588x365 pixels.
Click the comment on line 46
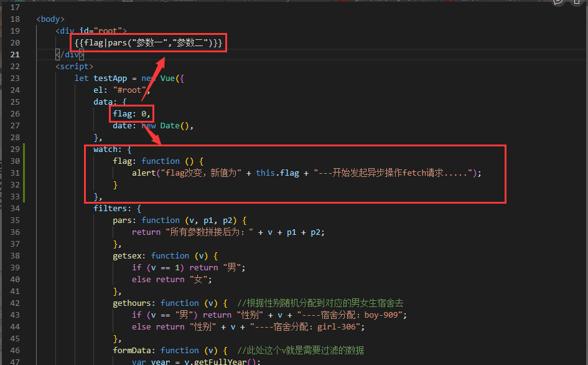301,350
